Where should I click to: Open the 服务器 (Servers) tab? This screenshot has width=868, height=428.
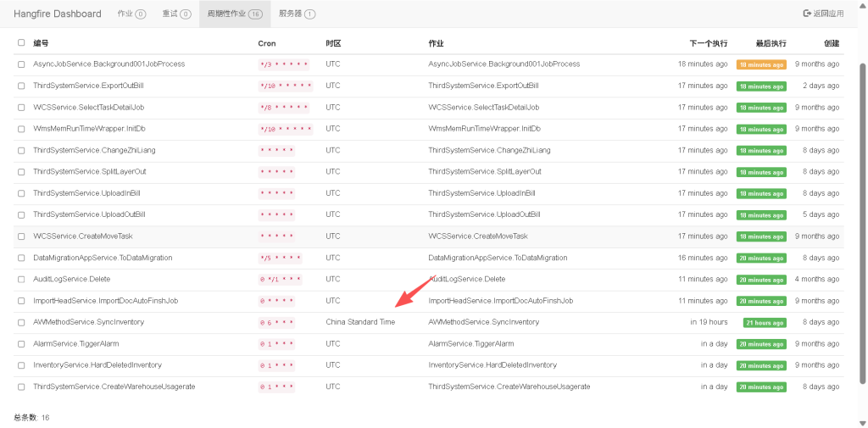(297, 14)
